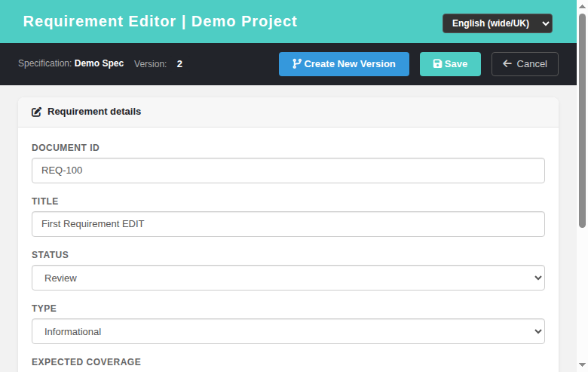Cancel editing the requirement
The image size is (588, 372).
[x=525, y=64]
